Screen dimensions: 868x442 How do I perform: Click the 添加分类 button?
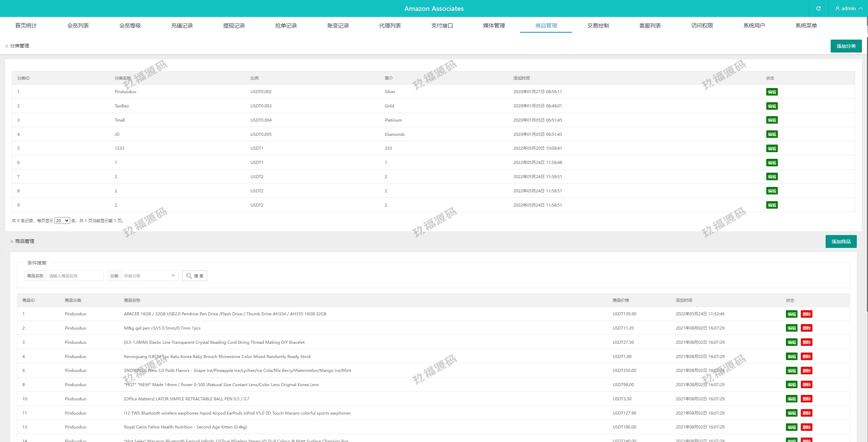click(846, 46)
